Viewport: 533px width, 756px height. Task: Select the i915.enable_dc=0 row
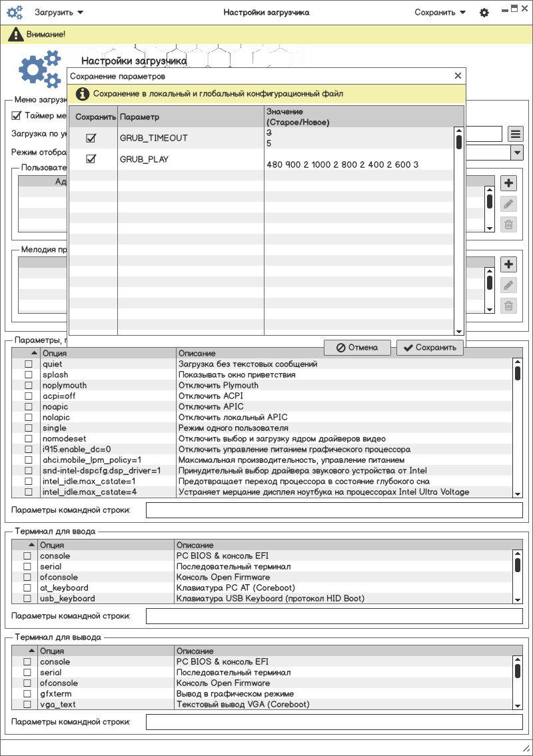[262, 450]
